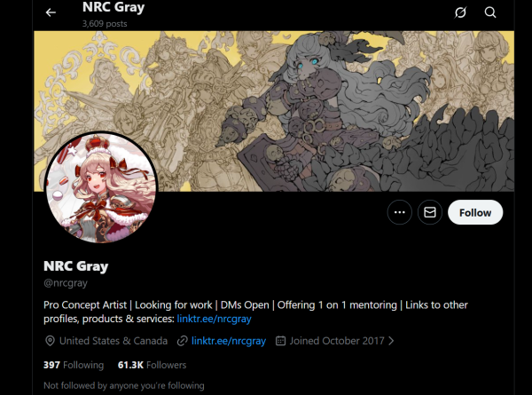View the 61.3K Followers list

tap(152, 365)
